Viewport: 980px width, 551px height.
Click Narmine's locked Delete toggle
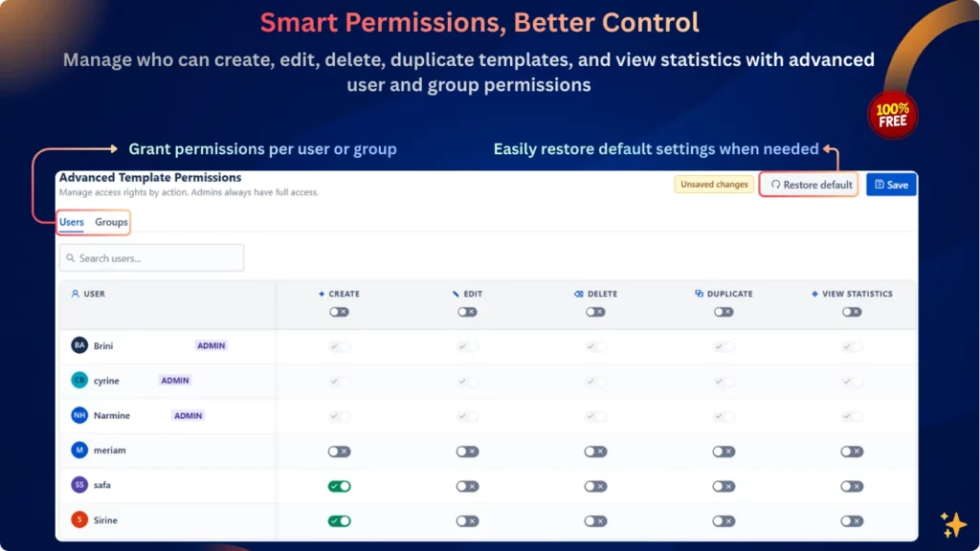coord(595,416)
